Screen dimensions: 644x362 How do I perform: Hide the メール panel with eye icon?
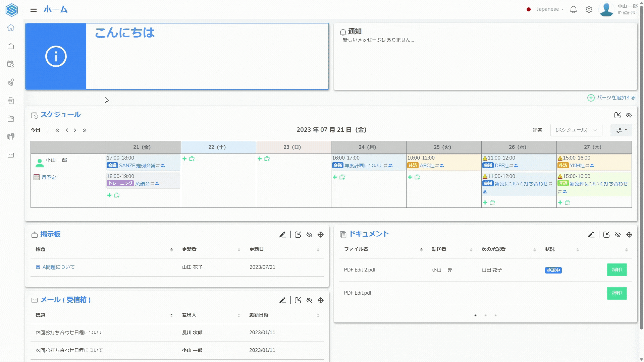[309, 300]
